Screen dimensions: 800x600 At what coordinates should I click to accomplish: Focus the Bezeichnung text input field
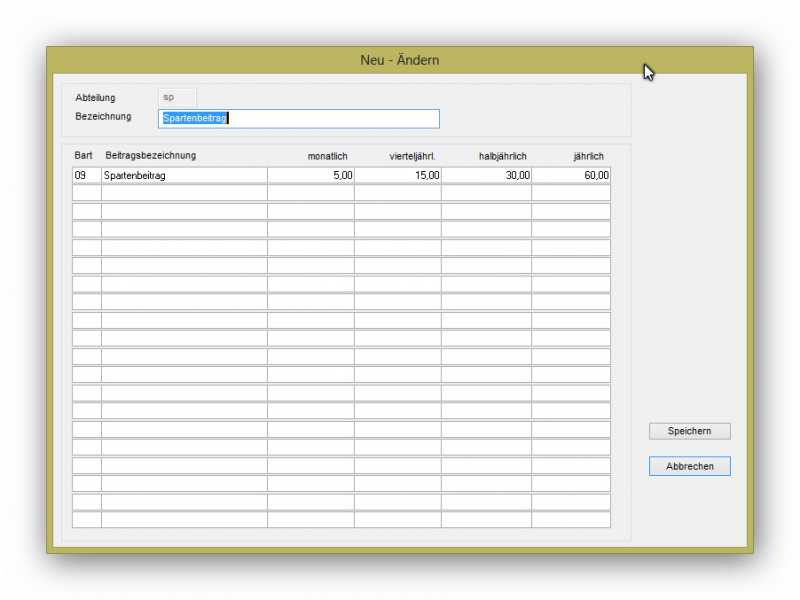coord(298,119)
